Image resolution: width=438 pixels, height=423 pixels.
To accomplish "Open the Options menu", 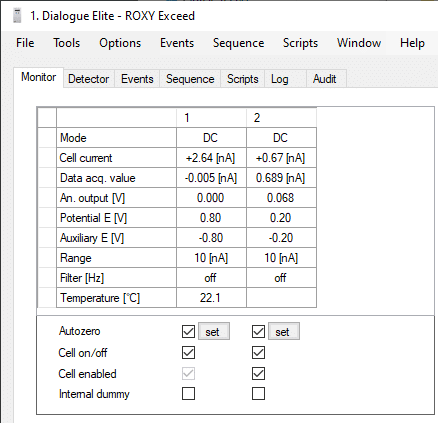I will pyautogui.click(x=120, y=43).
